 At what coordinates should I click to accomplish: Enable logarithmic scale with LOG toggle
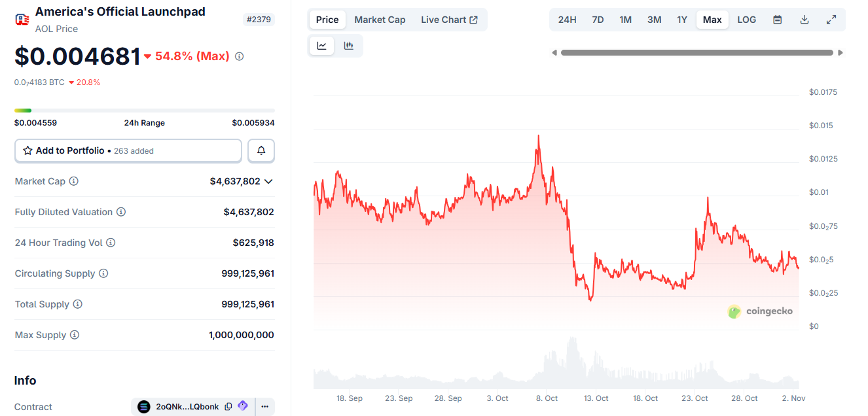click(x=746, y=20)
